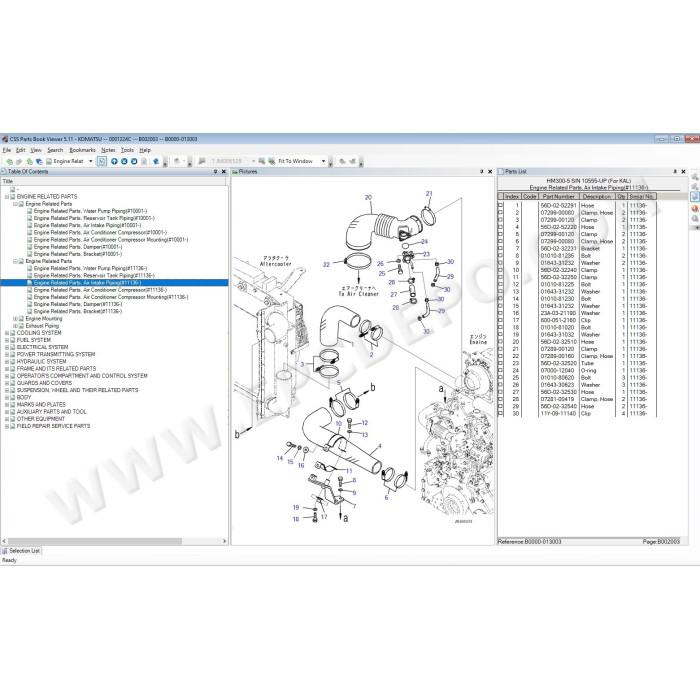Check the box for index 30 Clip
The image size is (700, 700).
click(500, 414)
